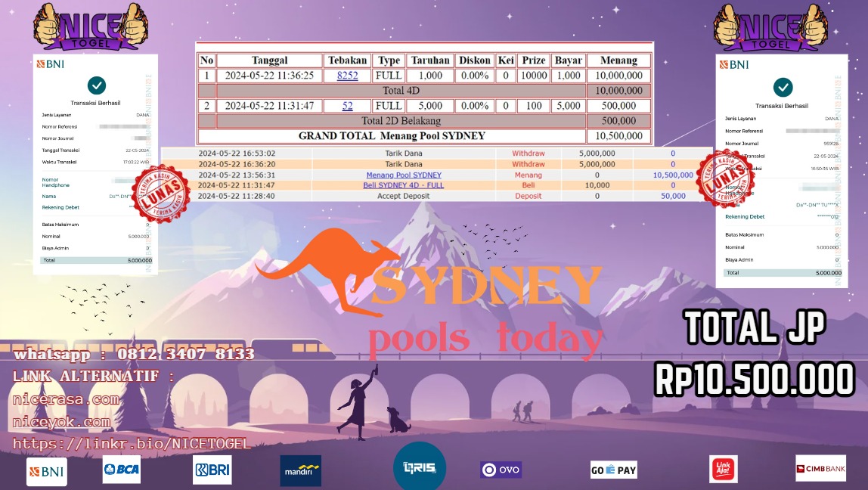Click the QRIS round payment icon
Viewport: 868px width, 490px height.
419,467
